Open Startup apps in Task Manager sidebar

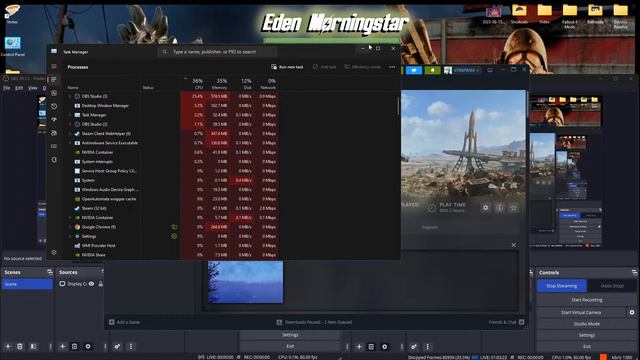[x=54, y=120]
